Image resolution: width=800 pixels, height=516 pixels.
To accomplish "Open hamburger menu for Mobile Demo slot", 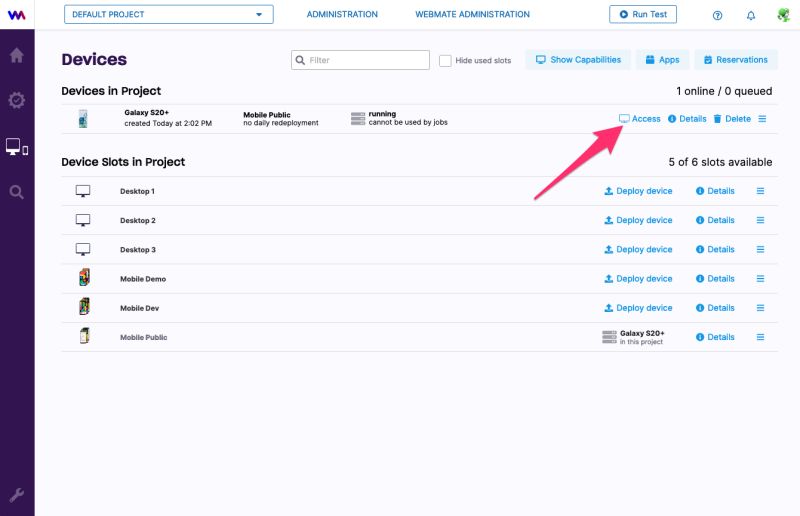I will [x=760, y=279].
